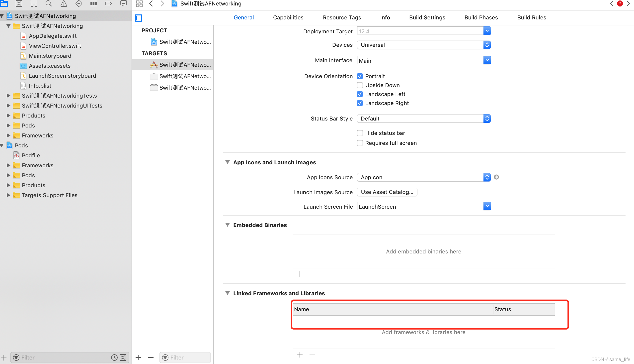Collapse the Embedded Binaries section

pos(228,225)
